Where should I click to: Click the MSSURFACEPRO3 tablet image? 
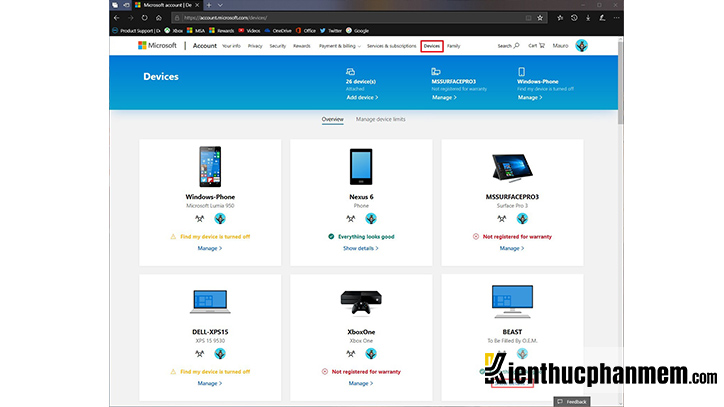(512, 168)
